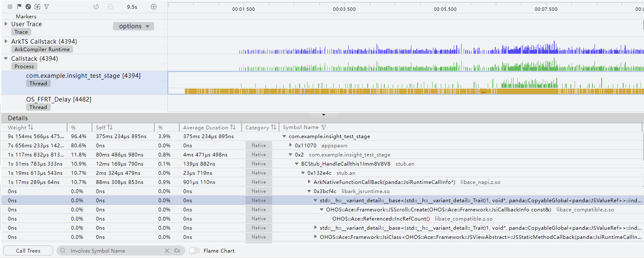Sort the Weight column
The image size is (644, 258).
30,127
